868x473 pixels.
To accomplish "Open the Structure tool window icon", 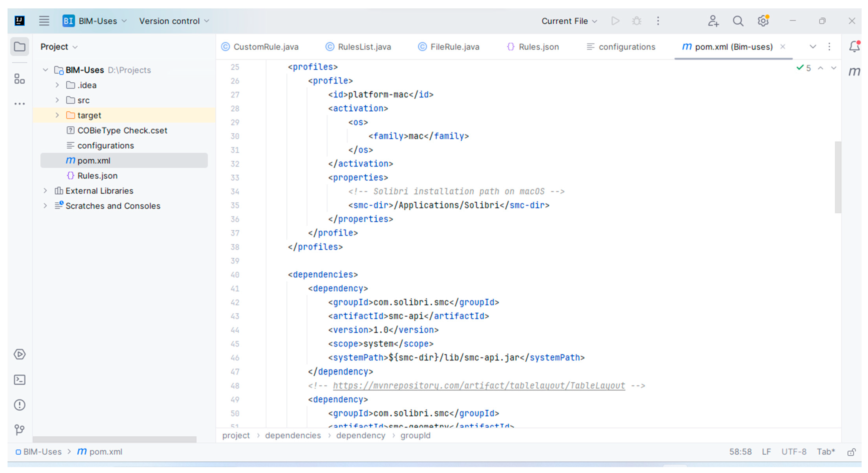I will (20, 79).
